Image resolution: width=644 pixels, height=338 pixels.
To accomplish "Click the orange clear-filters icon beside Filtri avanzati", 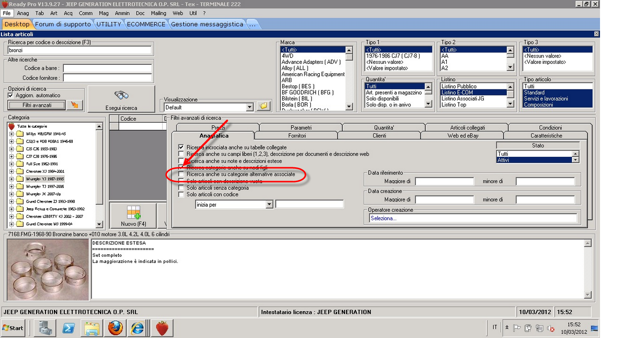I will point(76,105).
